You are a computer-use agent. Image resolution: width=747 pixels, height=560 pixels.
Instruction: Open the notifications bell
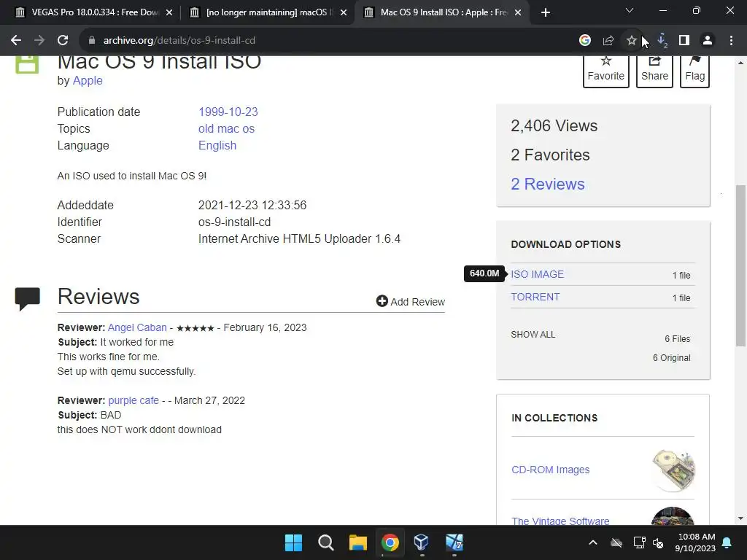(727, 542)
